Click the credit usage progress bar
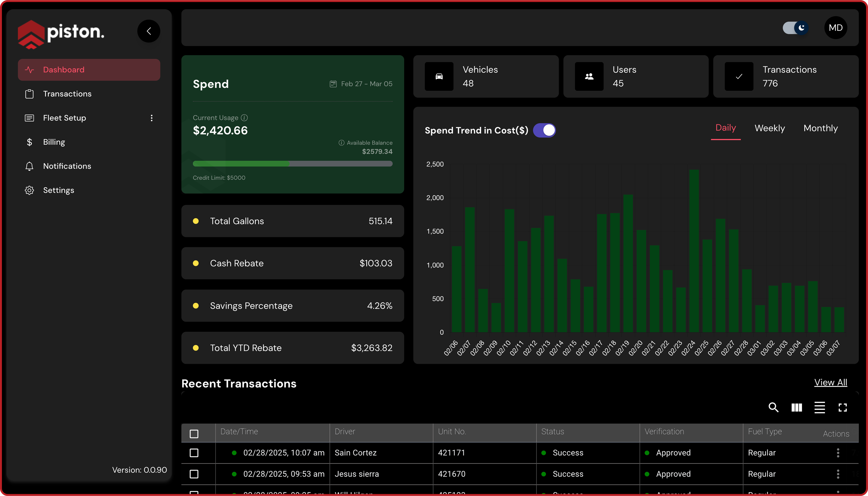This screenshot has width=868, height=496. (x=292, y=164)
